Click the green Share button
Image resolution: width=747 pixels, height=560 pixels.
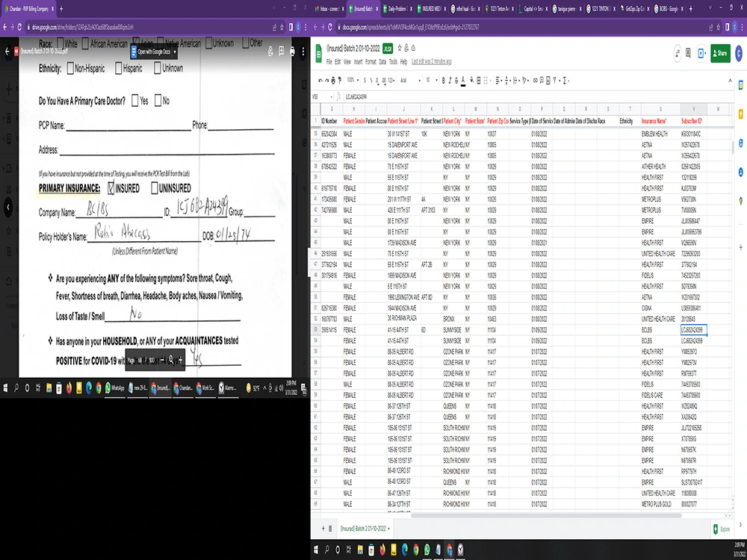tap(720, 53)
